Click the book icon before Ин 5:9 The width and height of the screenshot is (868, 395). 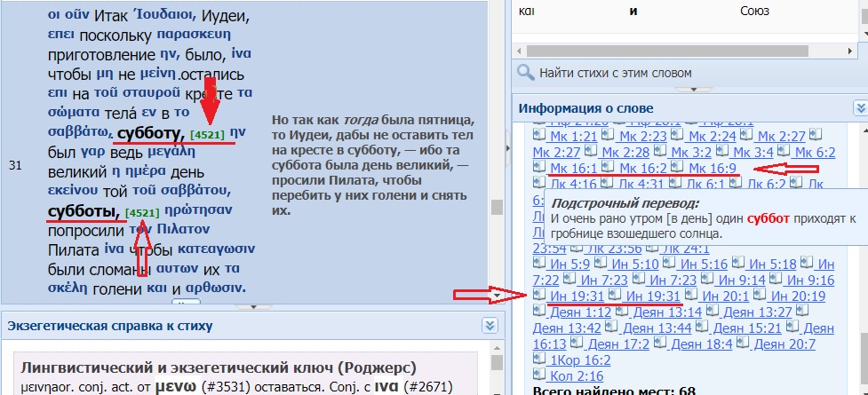coord(539,264)
